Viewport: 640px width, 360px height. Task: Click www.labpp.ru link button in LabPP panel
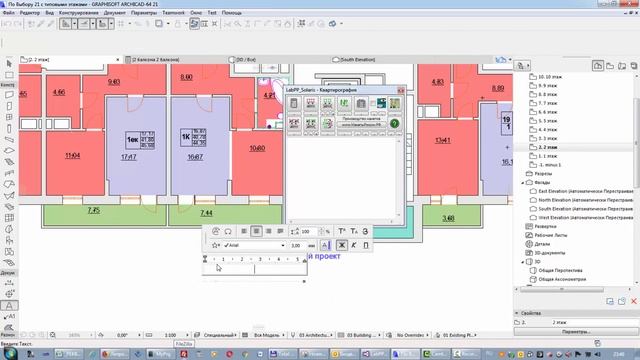(361, 124)
